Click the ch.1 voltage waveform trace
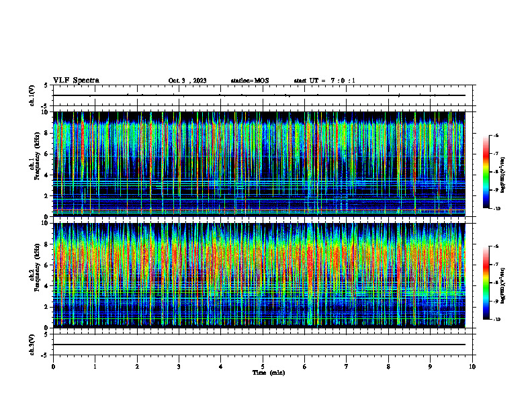Screen dimensions: 532x411 coord(259,95)
